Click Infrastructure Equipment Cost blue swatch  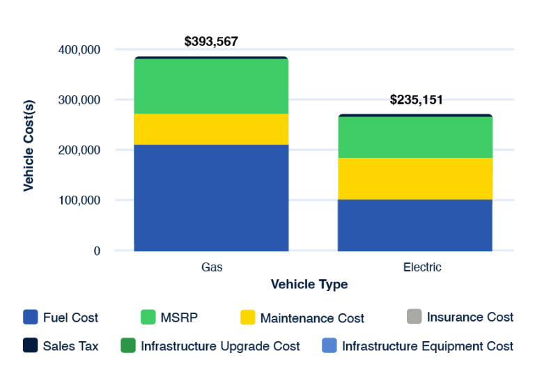(x=329, y=345)
